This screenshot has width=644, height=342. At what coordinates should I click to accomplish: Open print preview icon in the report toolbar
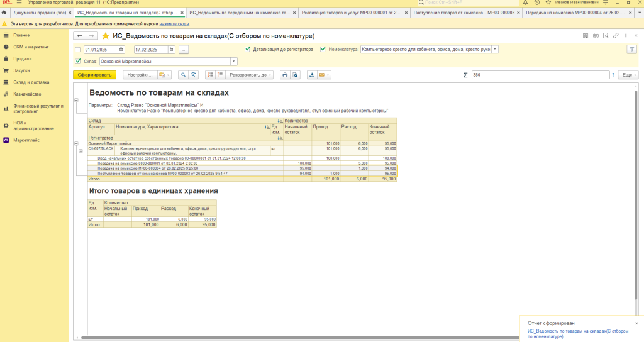[296, 75]
